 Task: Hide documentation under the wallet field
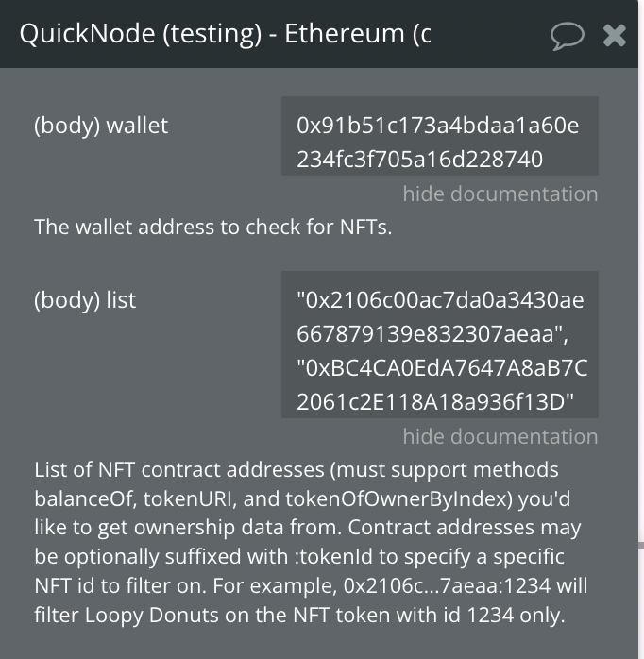coord(500,194)
